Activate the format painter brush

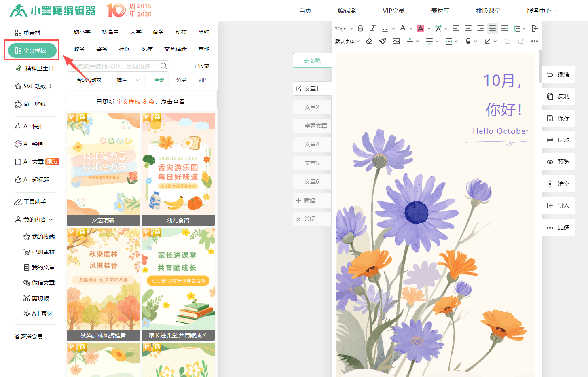point(383,41)
